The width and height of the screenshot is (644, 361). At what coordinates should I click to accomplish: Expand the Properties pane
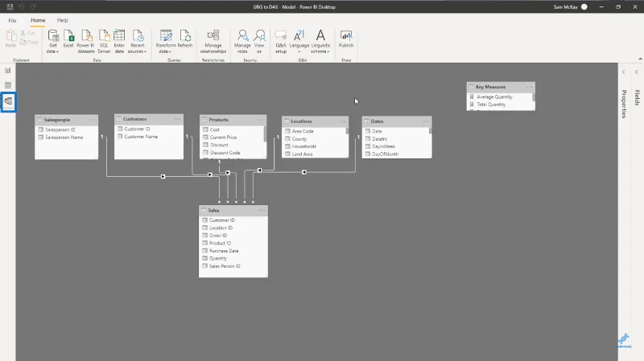click(623, 72)
